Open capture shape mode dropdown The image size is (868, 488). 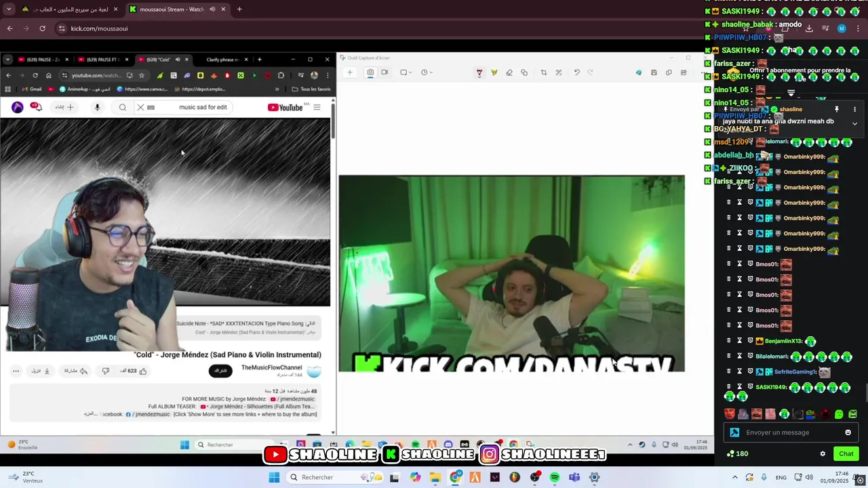[x=406, y=73]
